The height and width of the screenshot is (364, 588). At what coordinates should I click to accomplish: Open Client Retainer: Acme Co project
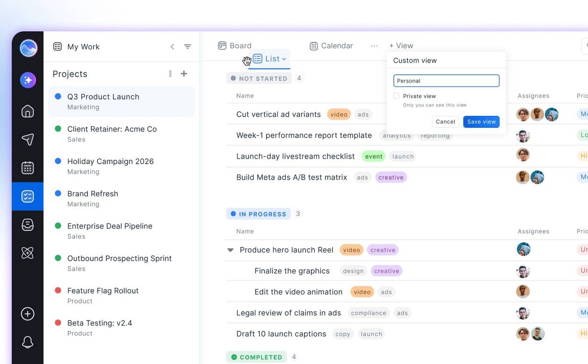tap(122, 133)
